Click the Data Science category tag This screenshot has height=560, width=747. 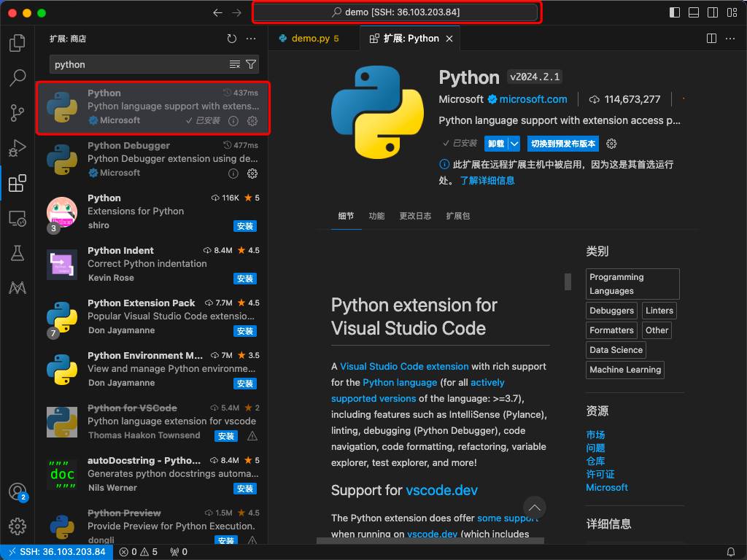click(616, 350)
